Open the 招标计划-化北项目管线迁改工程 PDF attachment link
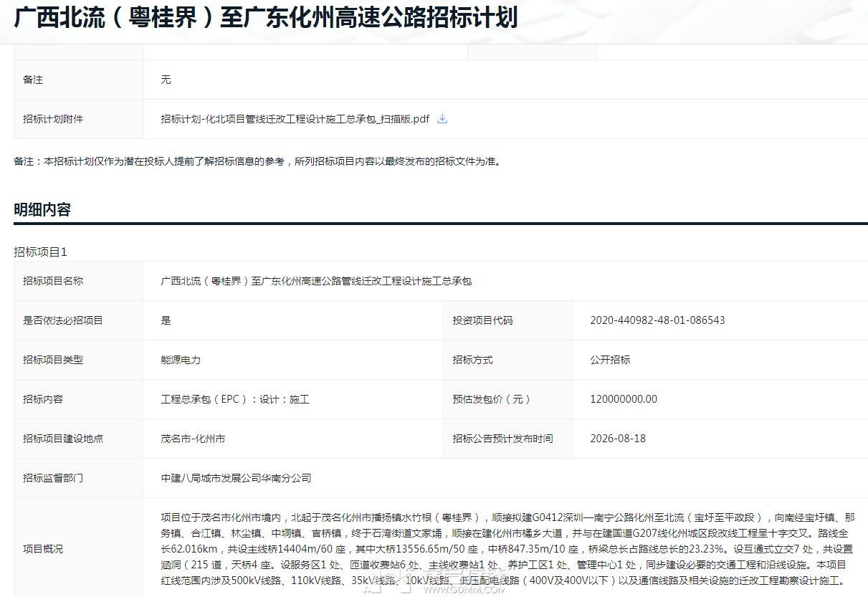This screenshot has width=868, height=597. pos(295,119)
